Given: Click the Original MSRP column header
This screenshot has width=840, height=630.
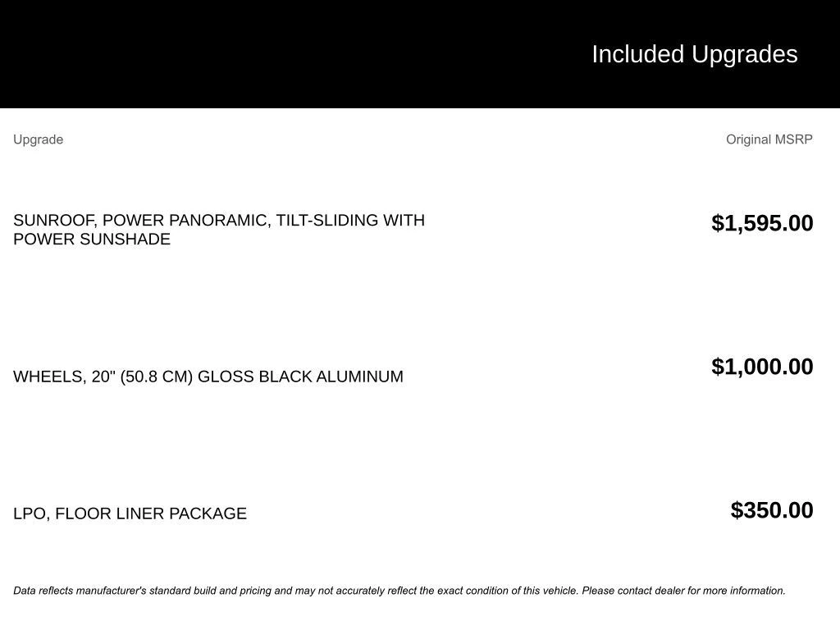Looking at the screenshot, I should pos(769,139).
